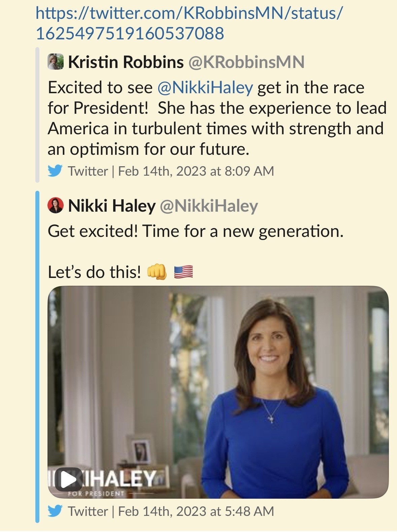397x532 pixels.
Task: Click Kristin Robbins' profile avatar
Action: [x=56, y=62]
